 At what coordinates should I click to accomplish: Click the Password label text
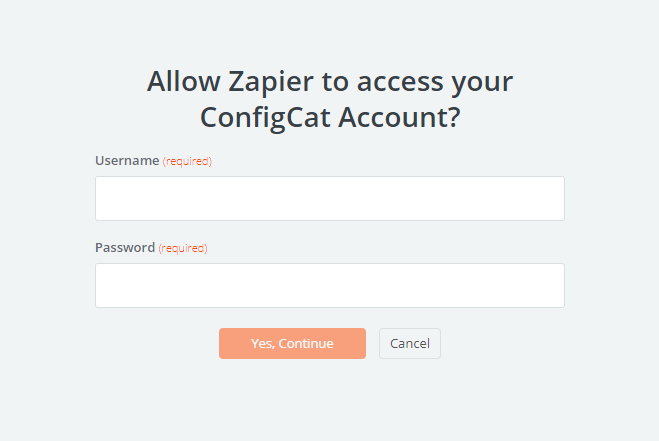125,248
